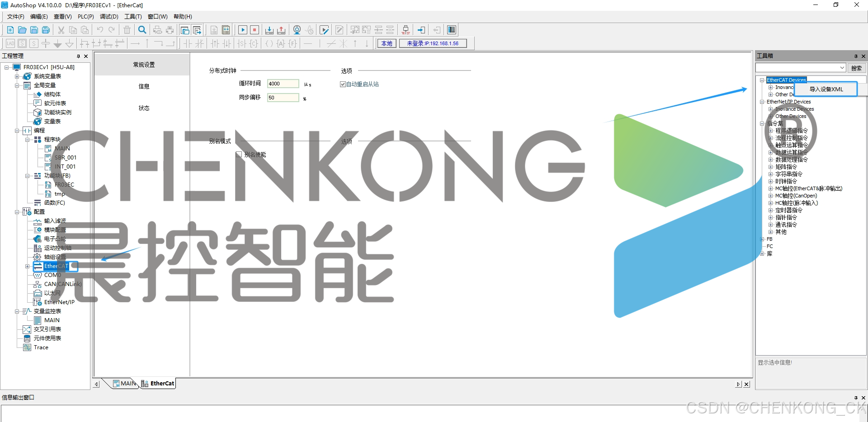
Task: Open the toolbox search combo dropdown
Action: click(842, 68)
